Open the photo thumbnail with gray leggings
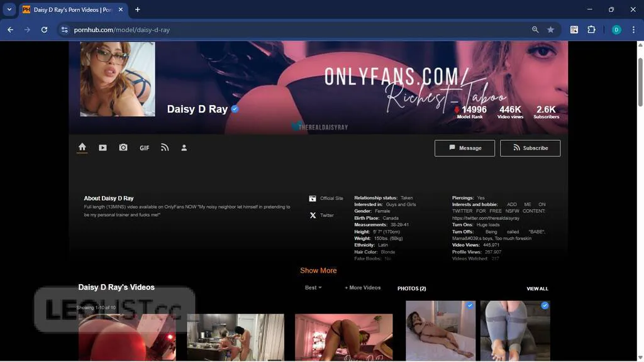Viewport: 644px width, 362px height. (x=516, y=331)
